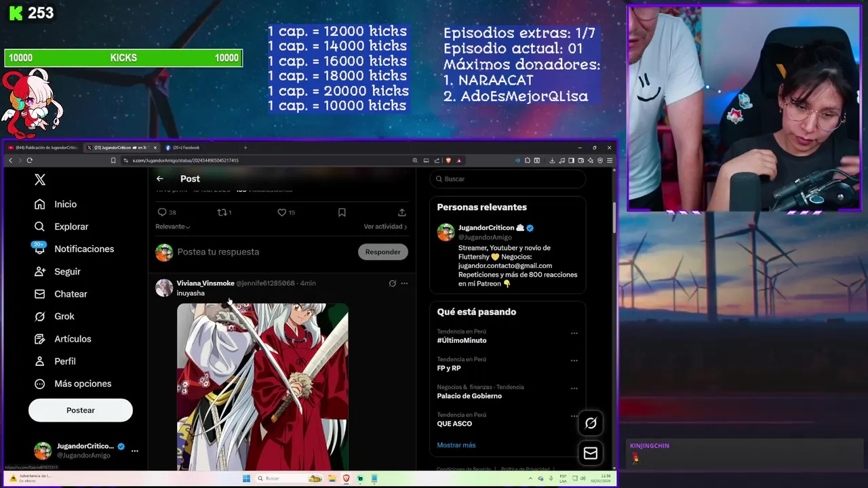Screen dimensions: 868x488
Task: Click browser back arrow
Action: tap(10, 161)
